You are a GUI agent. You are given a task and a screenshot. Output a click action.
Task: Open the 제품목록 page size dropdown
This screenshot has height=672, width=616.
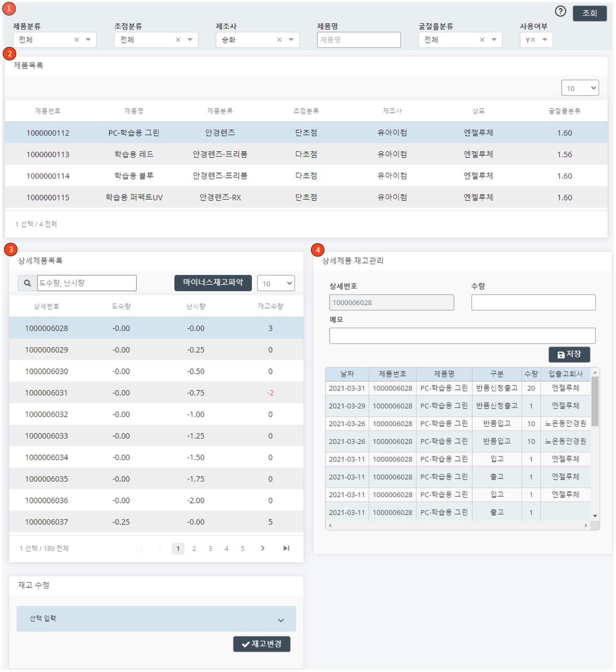[x=580, y=88]
